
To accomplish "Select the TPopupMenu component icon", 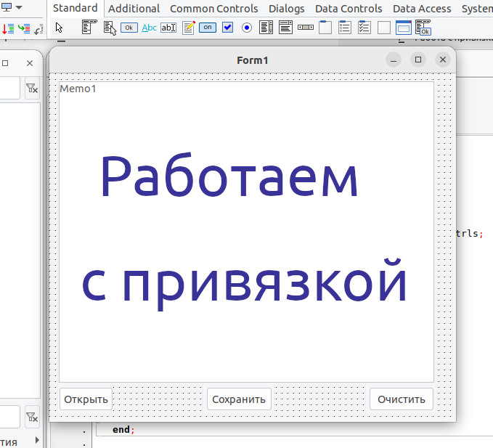I will pyautogui.click(x=110, y=28).
